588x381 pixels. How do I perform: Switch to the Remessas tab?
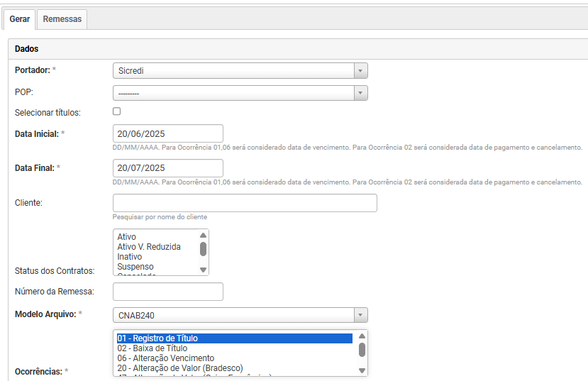click(62, 19)
